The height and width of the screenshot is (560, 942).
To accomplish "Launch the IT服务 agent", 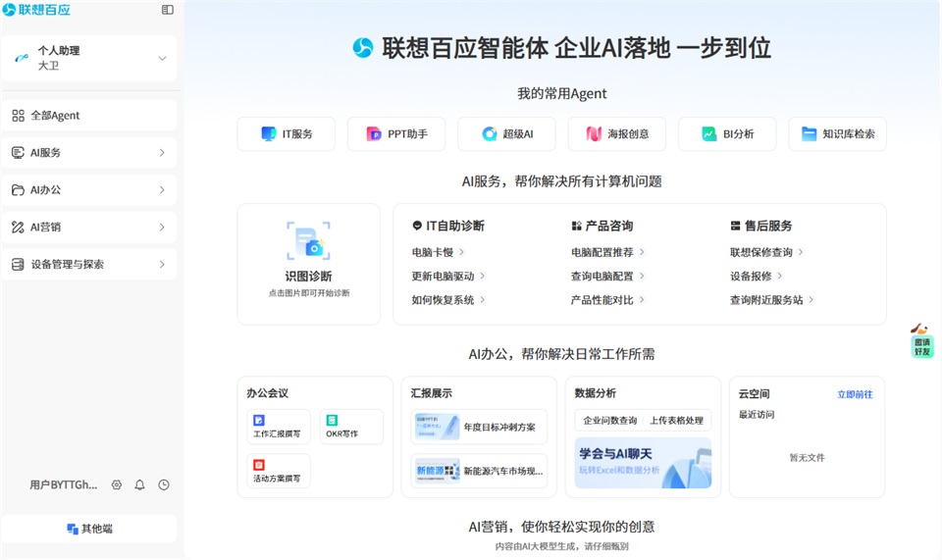I will click(x=286, y=133).
